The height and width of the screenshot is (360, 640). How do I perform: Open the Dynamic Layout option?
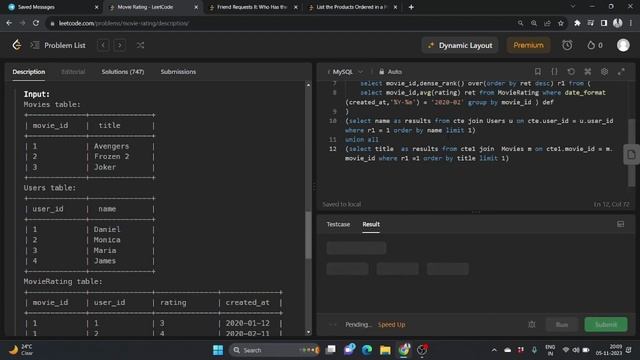coord(460,45)
